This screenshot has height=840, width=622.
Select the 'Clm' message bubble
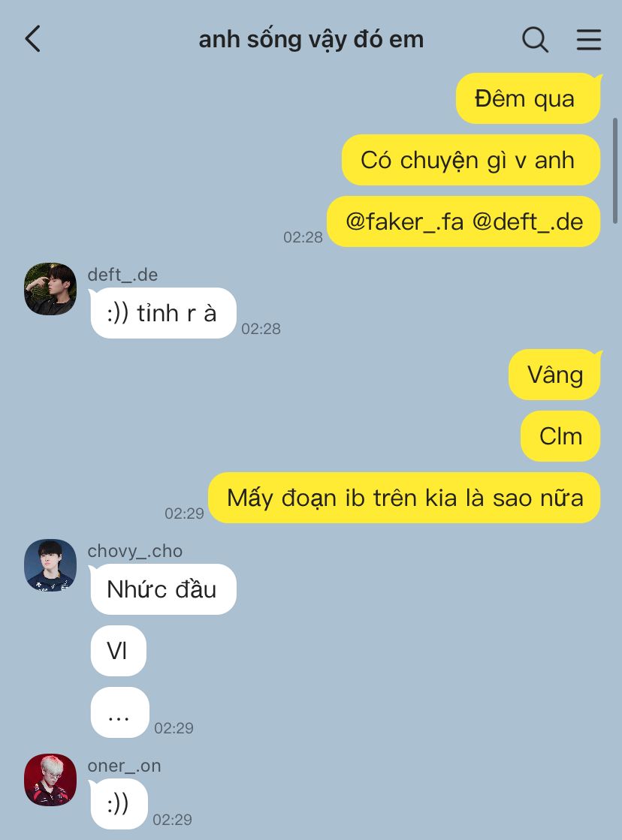click(560, 436)
